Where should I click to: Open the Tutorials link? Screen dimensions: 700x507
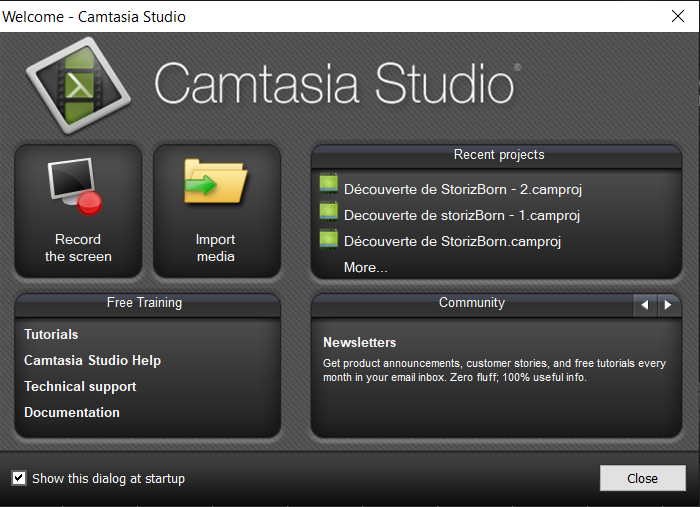pyautogui.click(x=51, y=334)
